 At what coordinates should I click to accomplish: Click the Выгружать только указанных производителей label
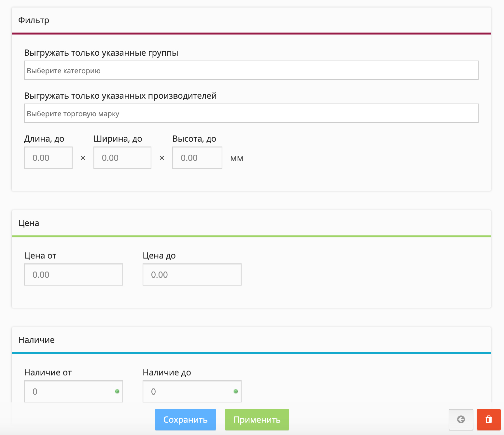pos(120,96)
